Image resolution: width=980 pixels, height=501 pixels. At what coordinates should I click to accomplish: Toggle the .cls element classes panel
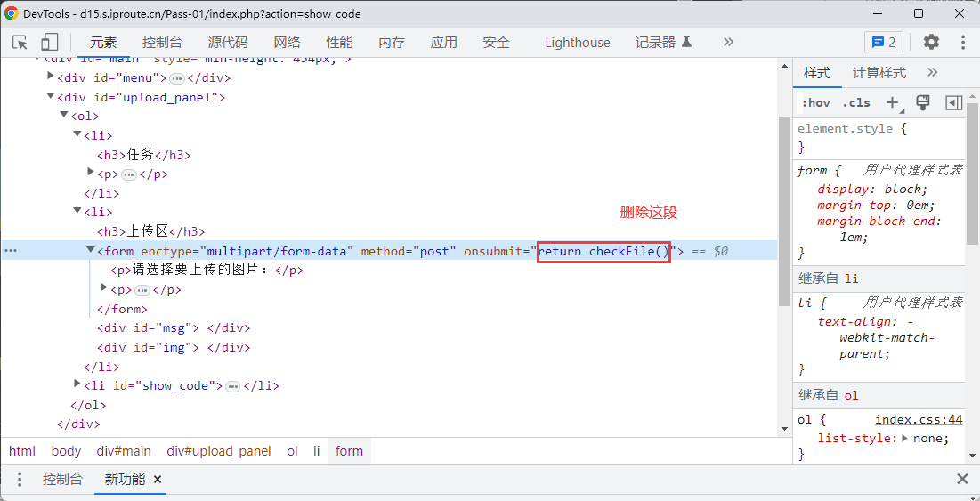pyautogui.click(x=856, y=102)
